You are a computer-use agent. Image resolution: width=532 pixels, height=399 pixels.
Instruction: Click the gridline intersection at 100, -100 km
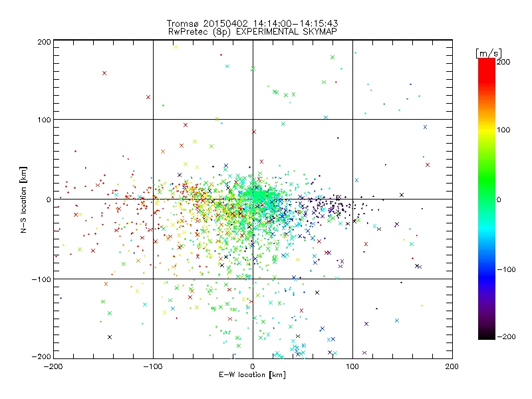click(x=352, y=279)
